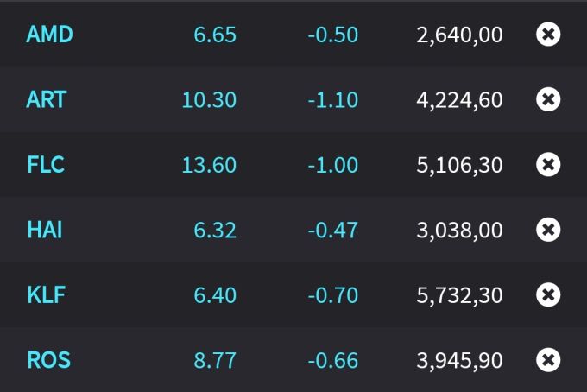
Task: Remove AMD from the watchlist
Action: point(548,35)
